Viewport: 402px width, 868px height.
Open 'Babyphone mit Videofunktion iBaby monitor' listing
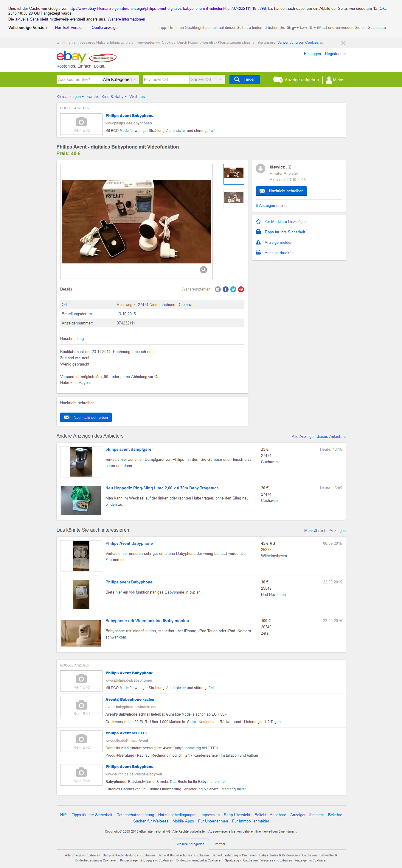[x=148, y=621]
